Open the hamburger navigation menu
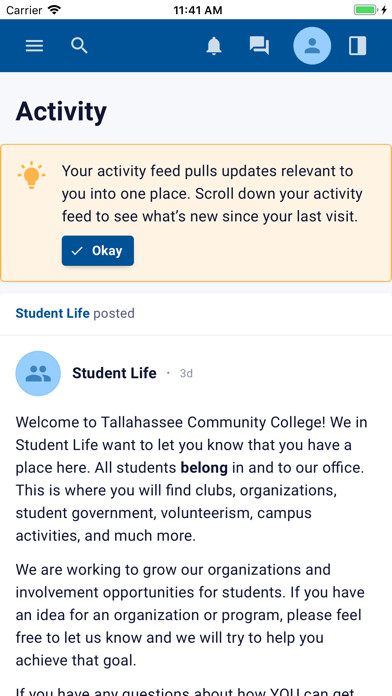Screen dimensions: 392x696 [x=34, y=46]
